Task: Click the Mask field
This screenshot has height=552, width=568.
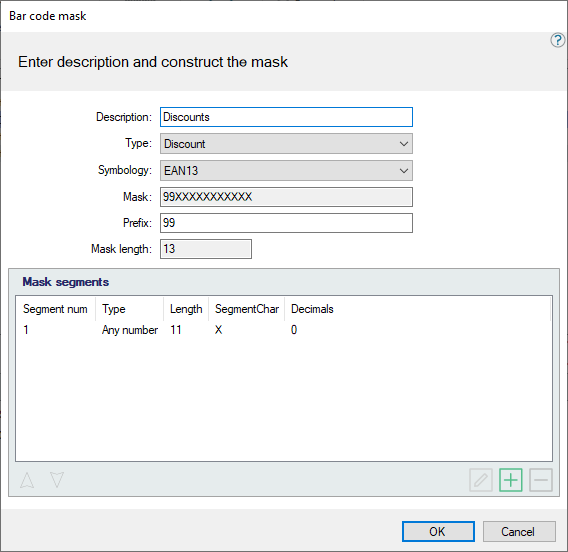Action: tap(286, 197)
